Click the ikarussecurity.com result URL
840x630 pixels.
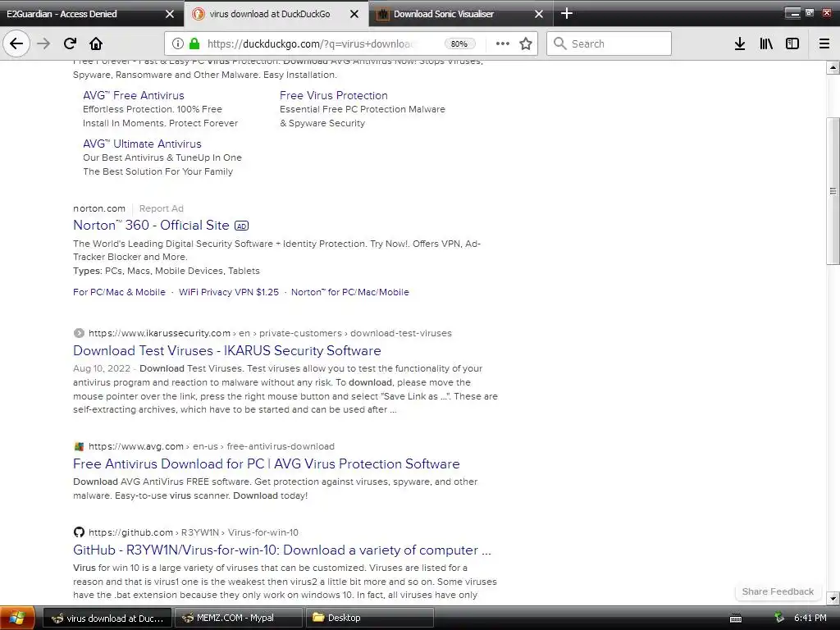(x=270, y=333)
